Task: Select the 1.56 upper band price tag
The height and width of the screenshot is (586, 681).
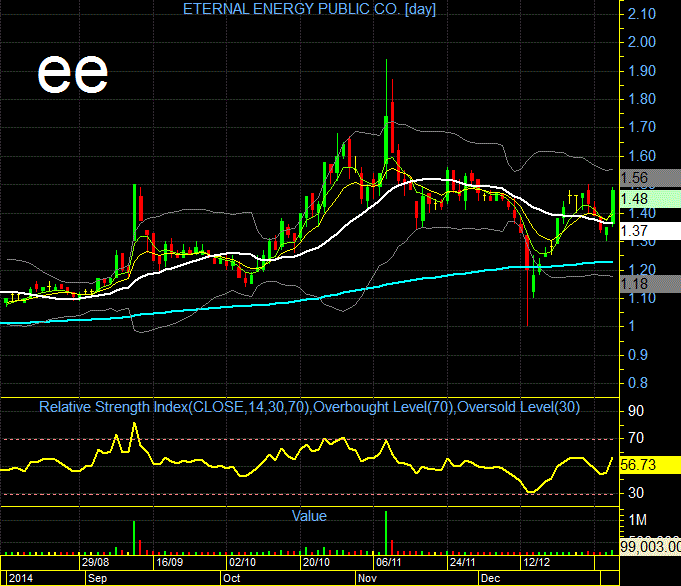Action: tap(650, 178)
